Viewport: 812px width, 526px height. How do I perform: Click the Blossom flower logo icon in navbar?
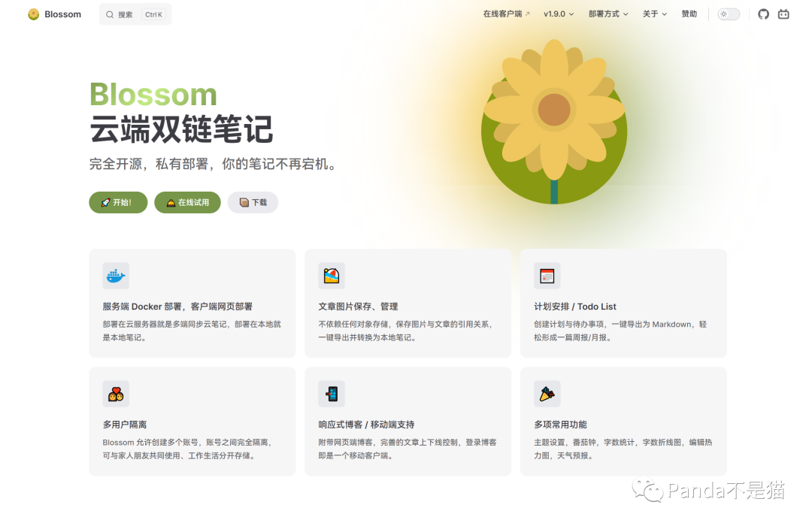(x=34, y=14)
